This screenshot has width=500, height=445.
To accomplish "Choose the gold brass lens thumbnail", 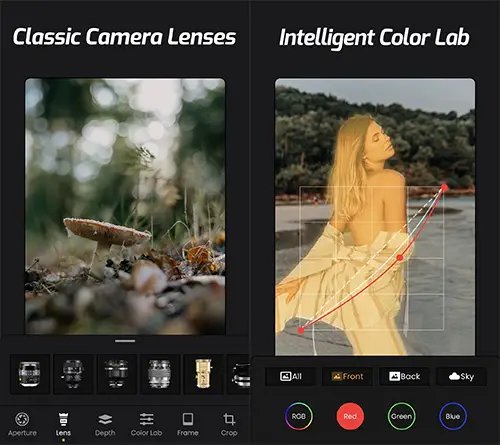I will coord(203,374).
